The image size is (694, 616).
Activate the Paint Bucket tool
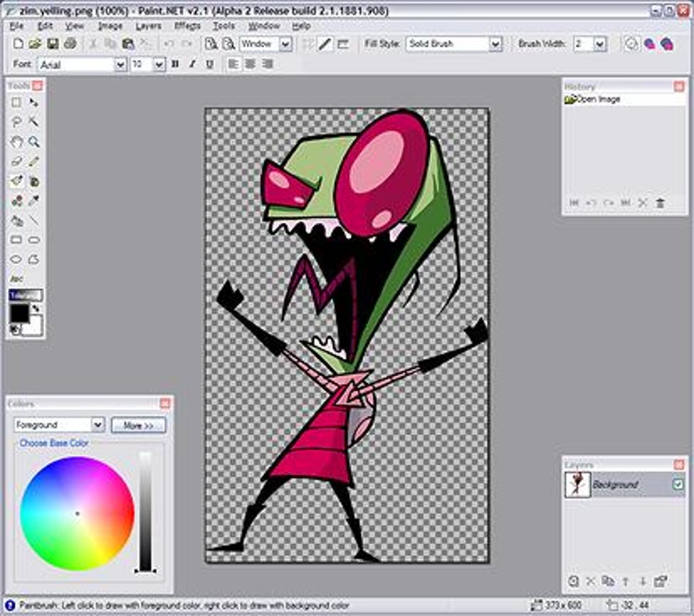pos(33,182)
